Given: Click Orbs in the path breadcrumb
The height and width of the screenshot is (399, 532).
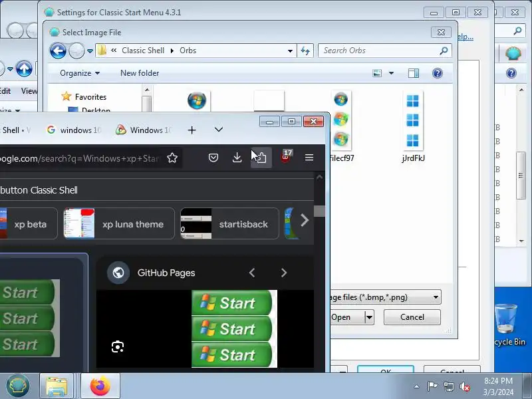Looking at the screenshot, I should [x=188, y=51].
